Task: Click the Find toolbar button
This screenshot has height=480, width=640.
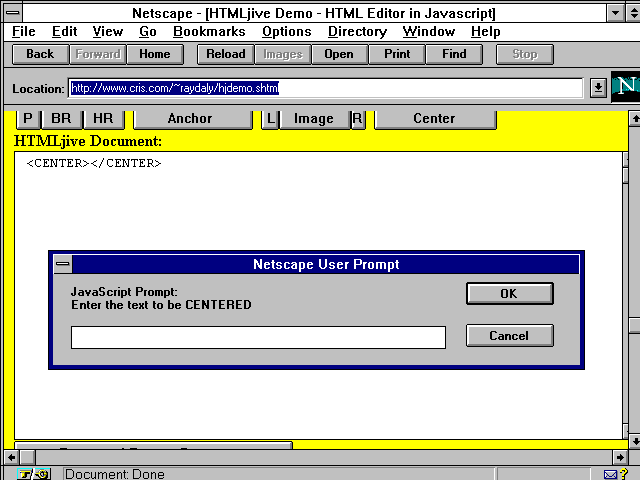Action: point(454,54)
